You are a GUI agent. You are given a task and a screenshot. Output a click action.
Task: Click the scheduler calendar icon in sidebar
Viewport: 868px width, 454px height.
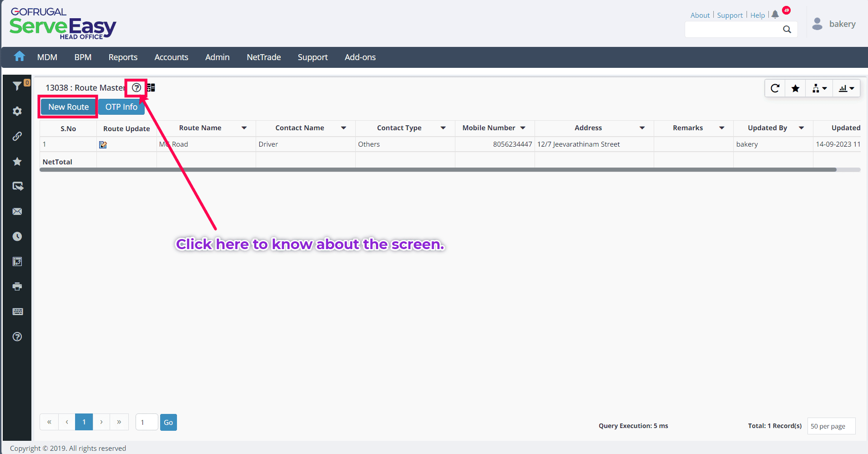(17, 261)
